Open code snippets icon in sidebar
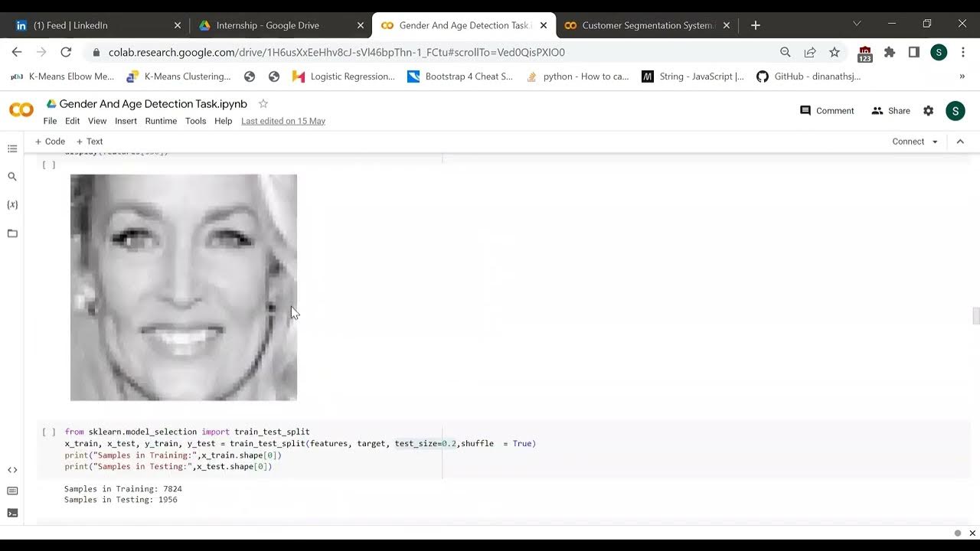The image size is (980, 551). pyautogui.click(x=12, y=470)
